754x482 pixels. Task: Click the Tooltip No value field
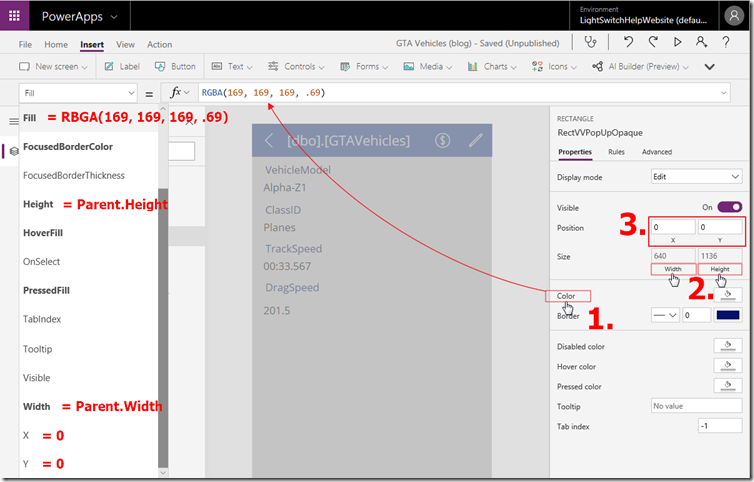(x=696, y=406)
